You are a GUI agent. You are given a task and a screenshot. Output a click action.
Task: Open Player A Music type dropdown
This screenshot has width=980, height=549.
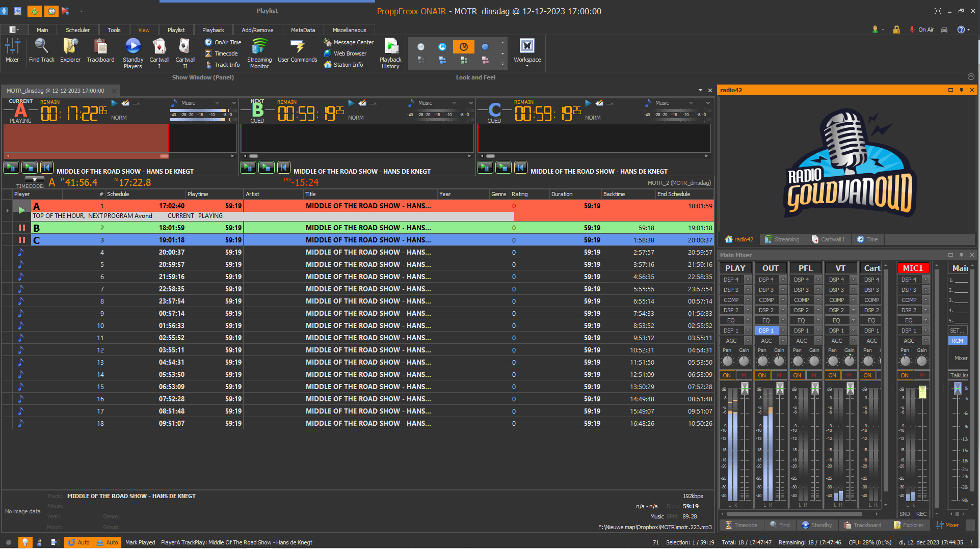pos(217,103)
